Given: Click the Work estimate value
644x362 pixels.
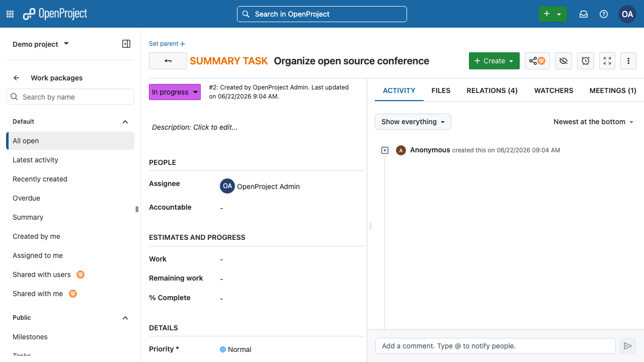Looking at the screenshot, I should click(221, 259).
